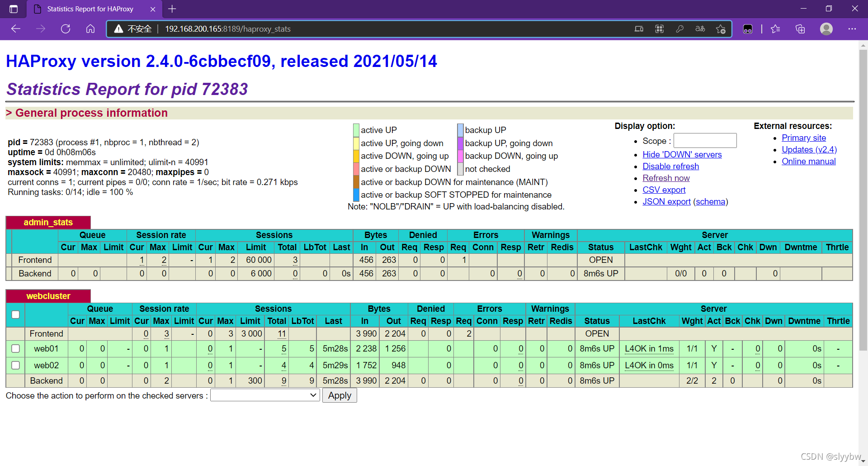Open the JSON export link
Image resolution: width=868 pixels, height=466 pixels.
point(666,202)
